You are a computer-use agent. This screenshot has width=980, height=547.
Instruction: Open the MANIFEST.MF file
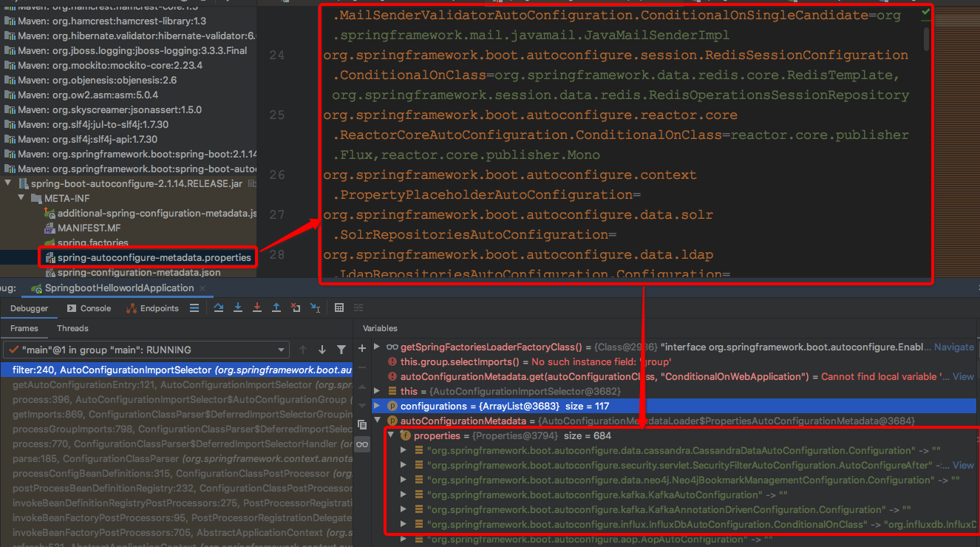(x=89, y=228)
